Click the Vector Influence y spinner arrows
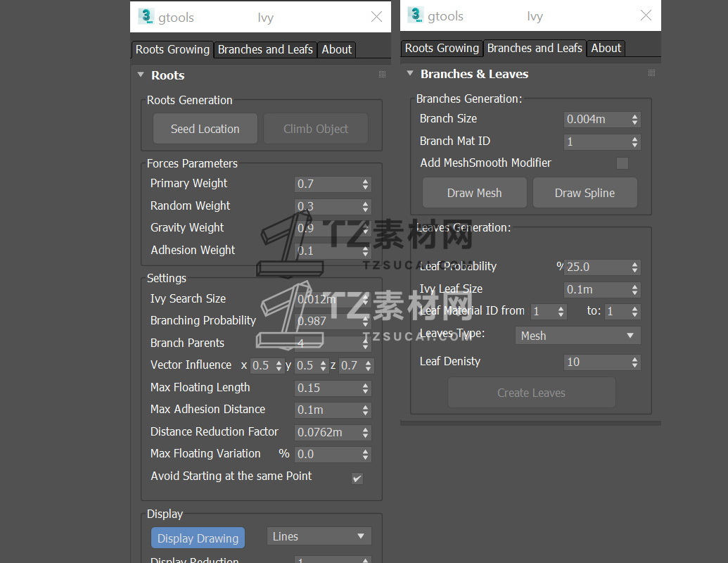Image resolution: width=728 pixels, height=563 pixels. point(323,366)
